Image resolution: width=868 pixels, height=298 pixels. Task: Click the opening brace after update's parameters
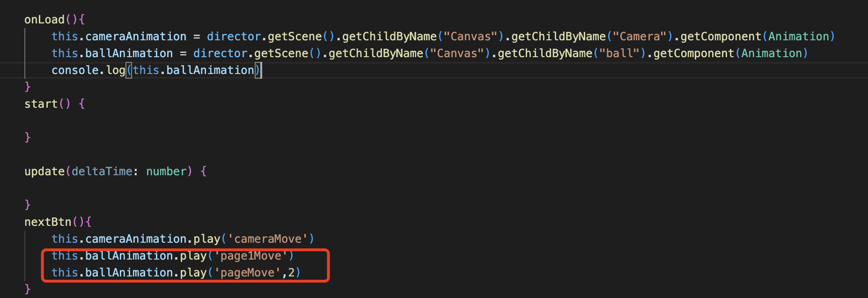(204, 171)
